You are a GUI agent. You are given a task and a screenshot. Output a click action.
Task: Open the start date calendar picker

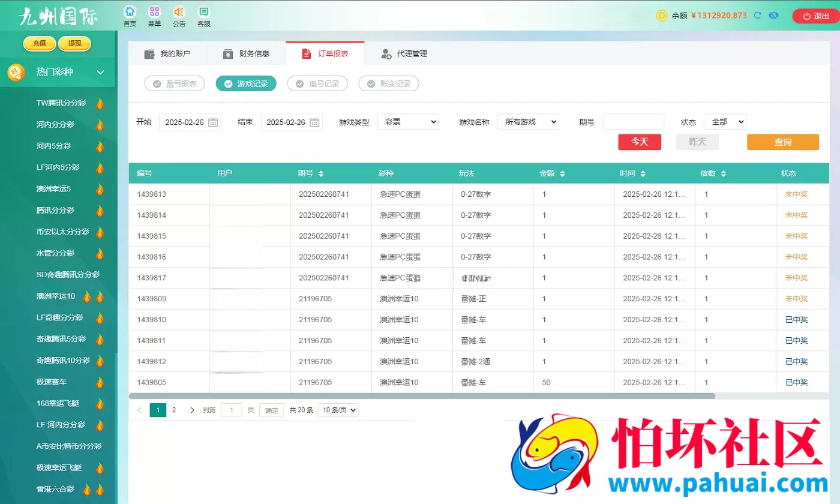214,122
